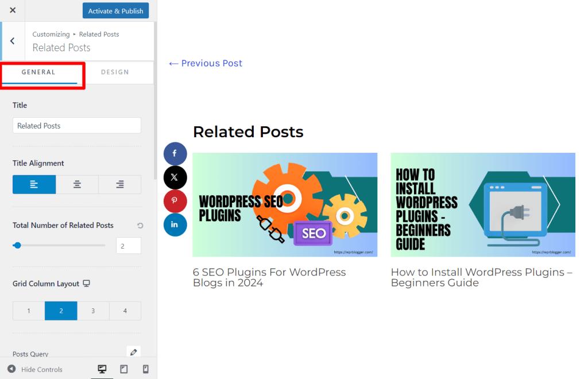Open 'How to Install WordPress Plugins' title link
588x379 pixels.
(482, 277)
